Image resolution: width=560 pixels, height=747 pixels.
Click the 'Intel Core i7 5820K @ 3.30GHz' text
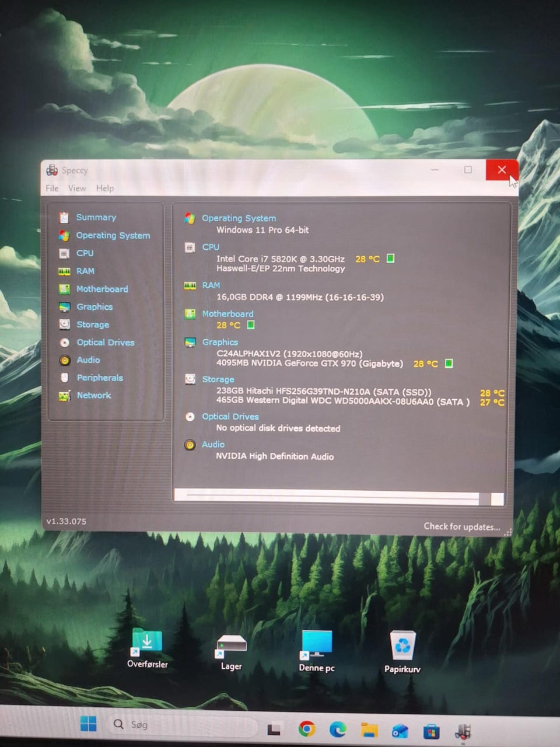point(280,259)
